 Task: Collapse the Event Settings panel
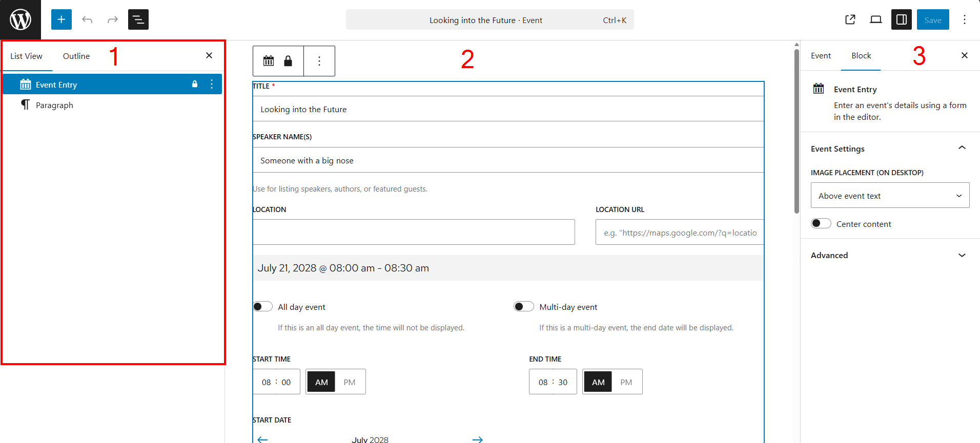click(x=890, y=149)
